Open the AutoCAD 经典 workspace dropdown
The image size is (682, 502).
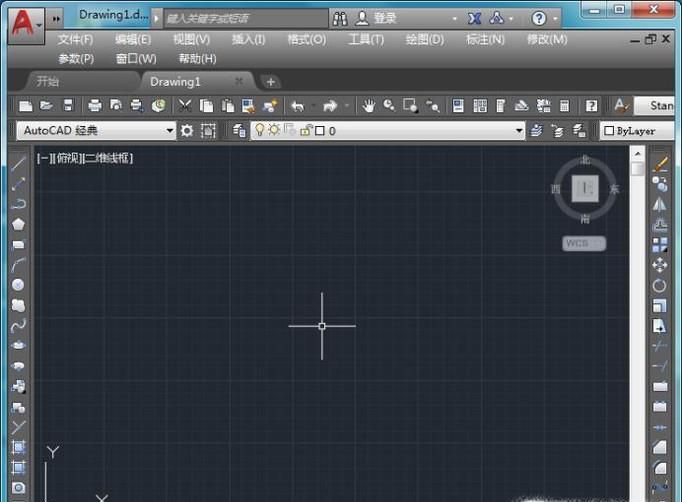pos(169,130)
